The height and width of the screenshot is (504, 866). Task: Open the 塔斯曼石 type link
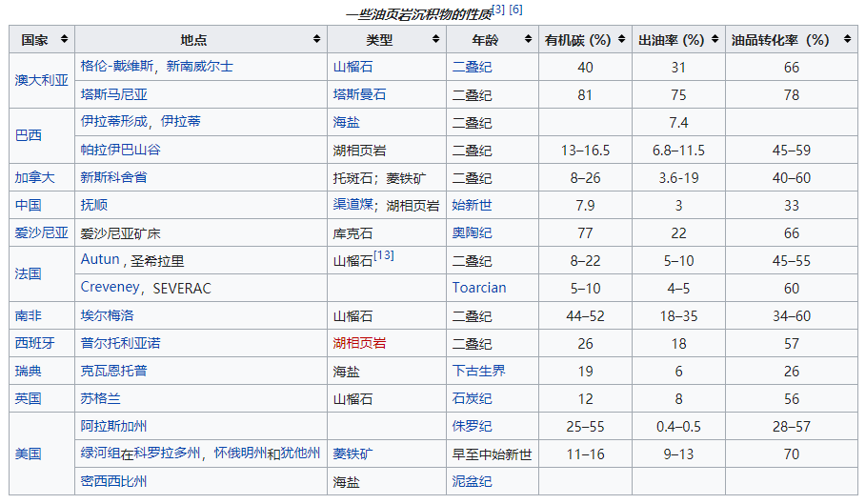point(359,94)
